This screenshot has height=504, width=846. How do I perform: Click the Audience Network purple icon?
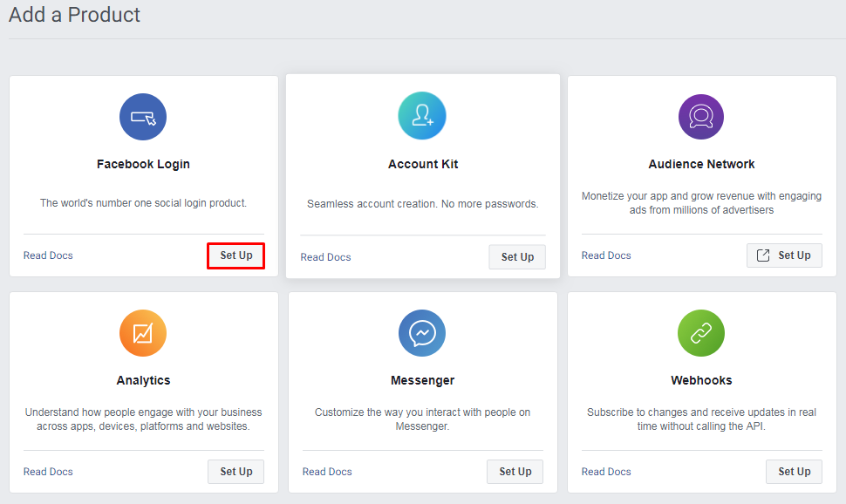(701, 117)
